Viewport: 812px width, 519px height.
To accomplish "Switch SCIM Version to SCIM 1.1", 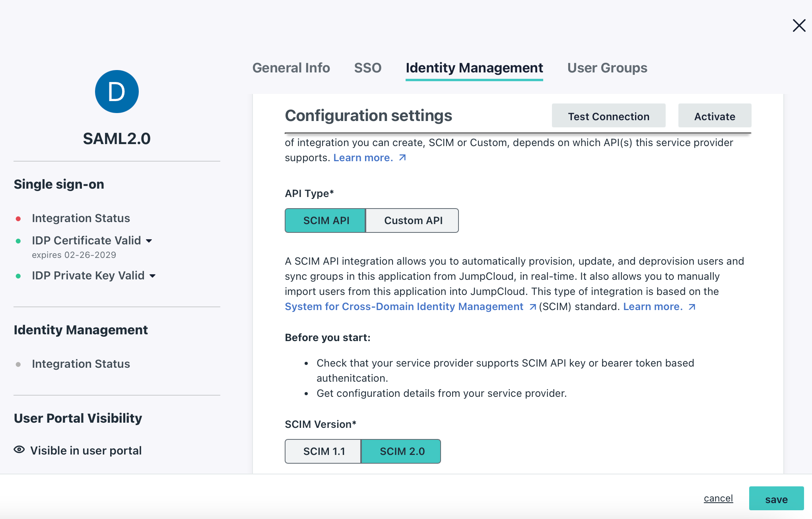I will pyautogui.click(x=323, y=451).
